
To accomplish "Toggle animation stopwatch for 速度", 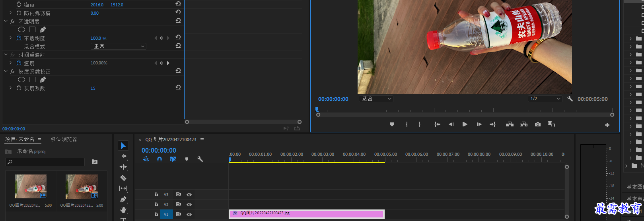I will (19, 63).
